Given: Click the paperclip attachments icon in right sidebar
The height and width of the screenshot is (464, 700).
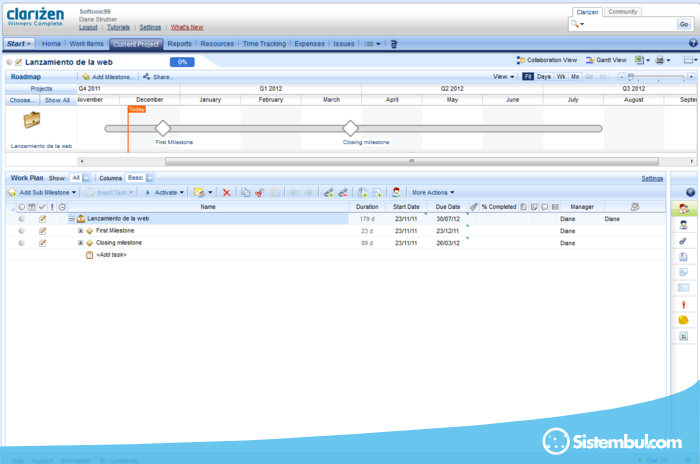Looking at the screenshot, I should [x=684, y=240].
